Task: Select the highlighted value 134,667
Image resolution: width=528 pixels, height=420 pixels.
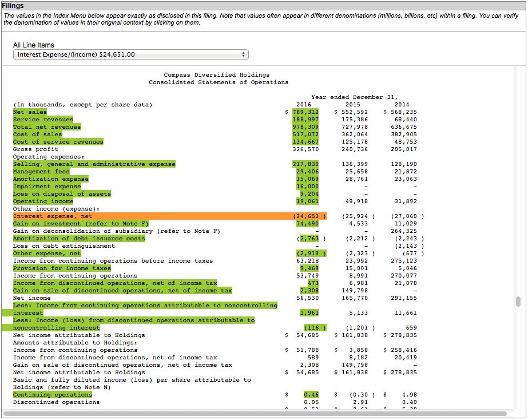Action: click(x=305, y=142)
